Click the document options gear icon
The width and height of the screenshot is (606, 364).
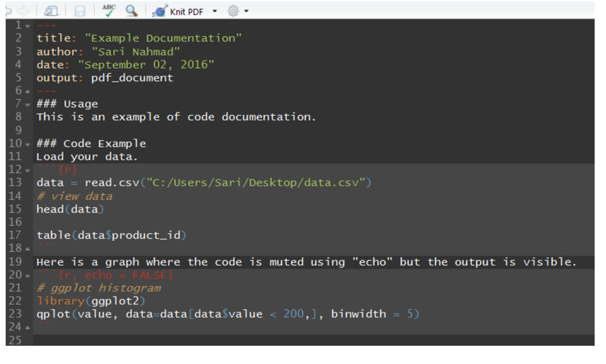pos(233,11)
